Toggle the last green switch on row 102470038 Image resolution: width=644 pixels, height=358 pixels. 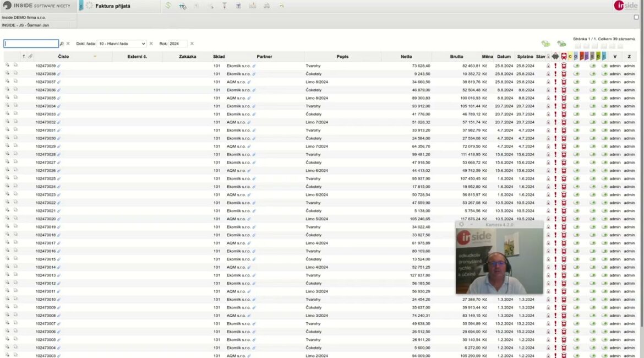coord(604,74)
